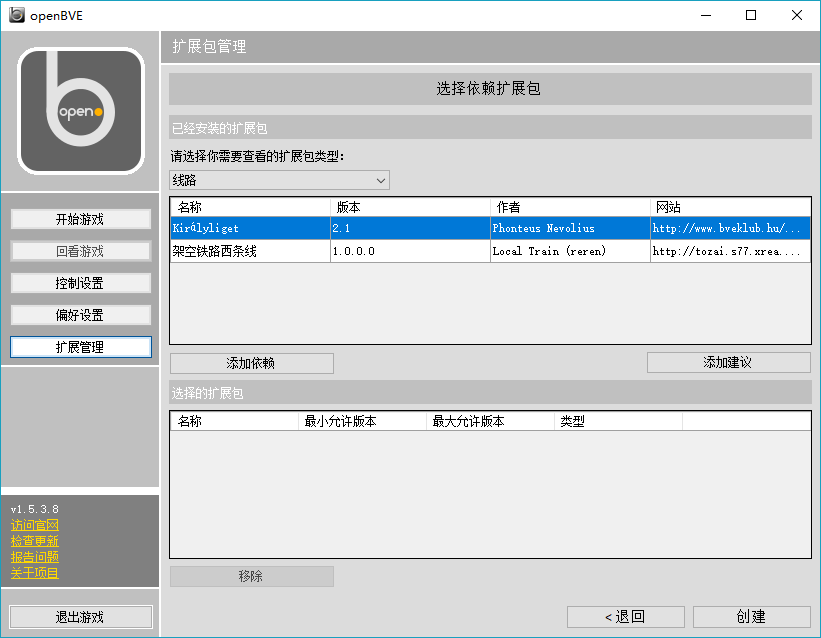Click the 网站 column header
Image resolution: width=821 pixels, height=638 pixels.
[730, 207]
